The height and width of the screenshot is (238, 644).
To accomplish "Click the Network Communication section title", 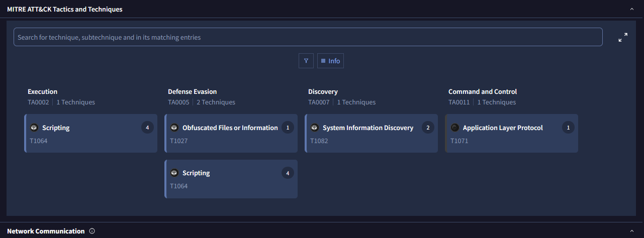I will point(46,231).
